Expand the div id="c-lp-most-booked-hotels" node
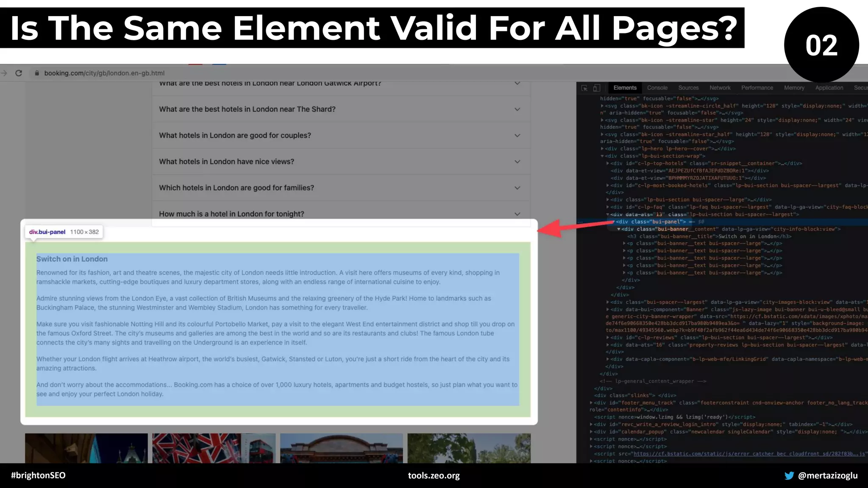Screen dimensions: 868x488 tap(607, 186)
